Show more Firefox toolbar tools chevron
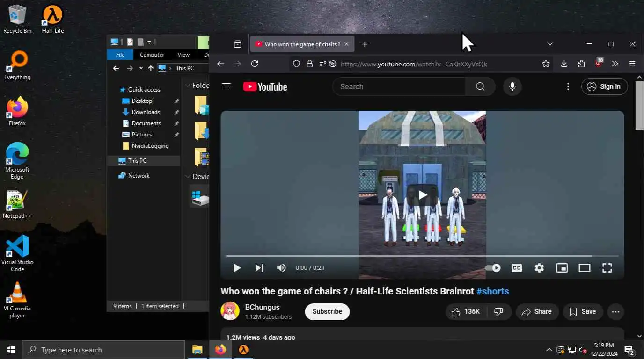This screenshot has height=359, width=644. 615,64
